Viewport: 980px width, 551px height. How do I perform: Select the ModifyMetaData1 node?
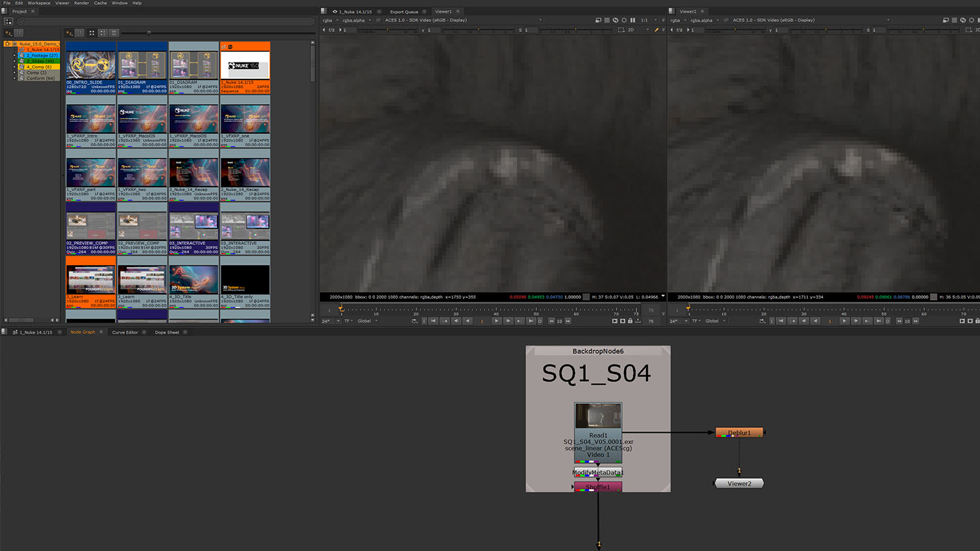pyautogui.click(x=596, y=471)
